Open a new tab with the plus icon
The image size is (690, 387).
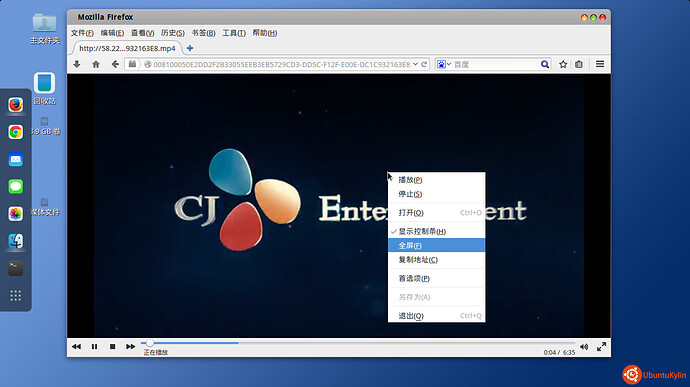190,48
